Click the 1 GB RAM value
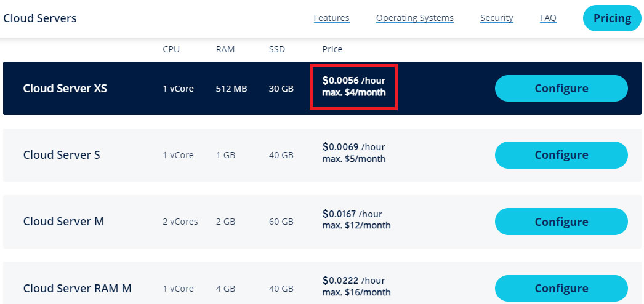The image size is (644, 304). point(225,156)
